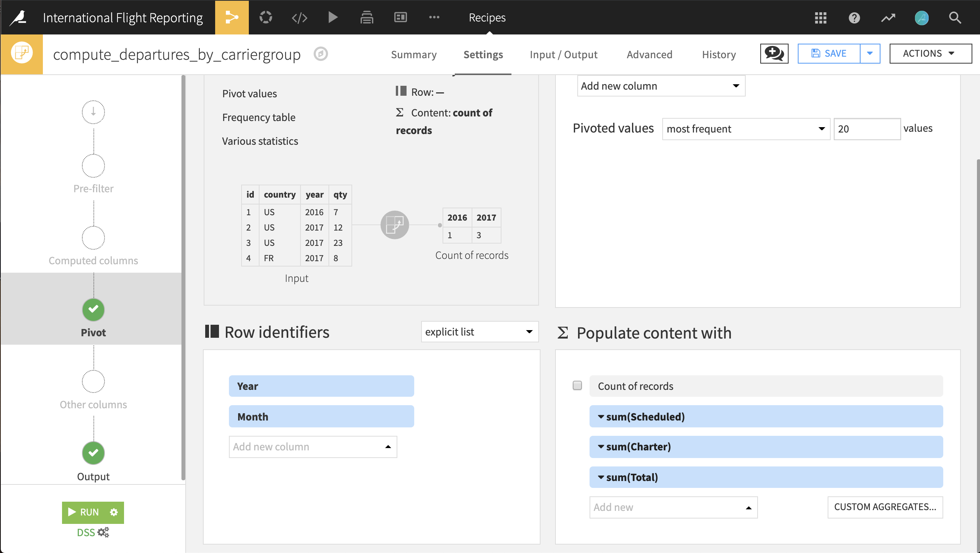Edit the 20 values field for pivoted values
The width and height of the screenshot is (980, 553).
[867, 129]
